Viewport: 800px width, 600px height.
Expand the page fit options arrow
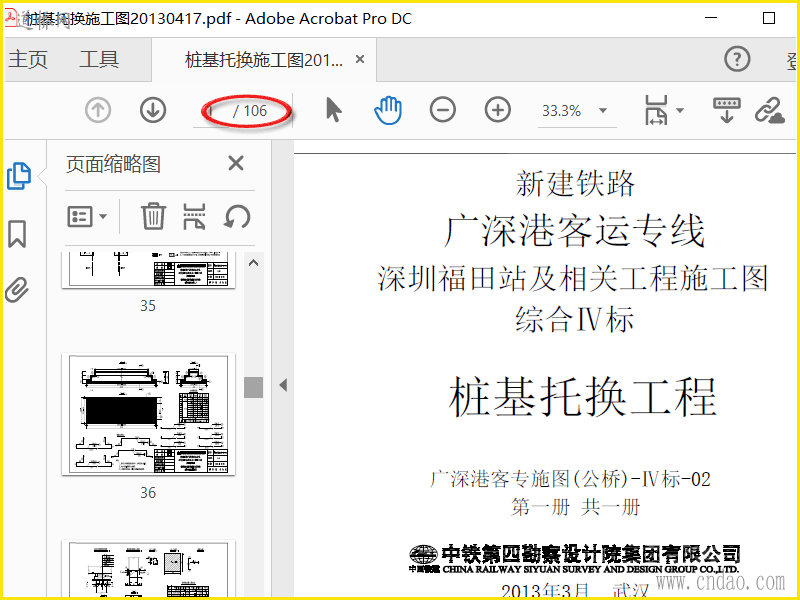tap(680, 110)
